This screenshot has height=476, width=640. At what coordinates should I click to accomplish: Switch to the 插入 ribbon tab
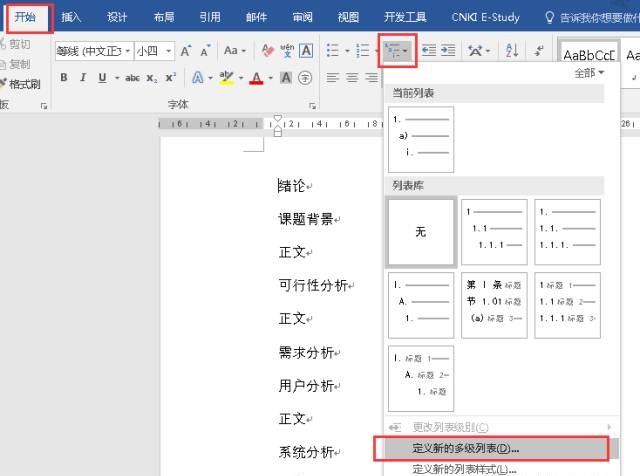71,17
